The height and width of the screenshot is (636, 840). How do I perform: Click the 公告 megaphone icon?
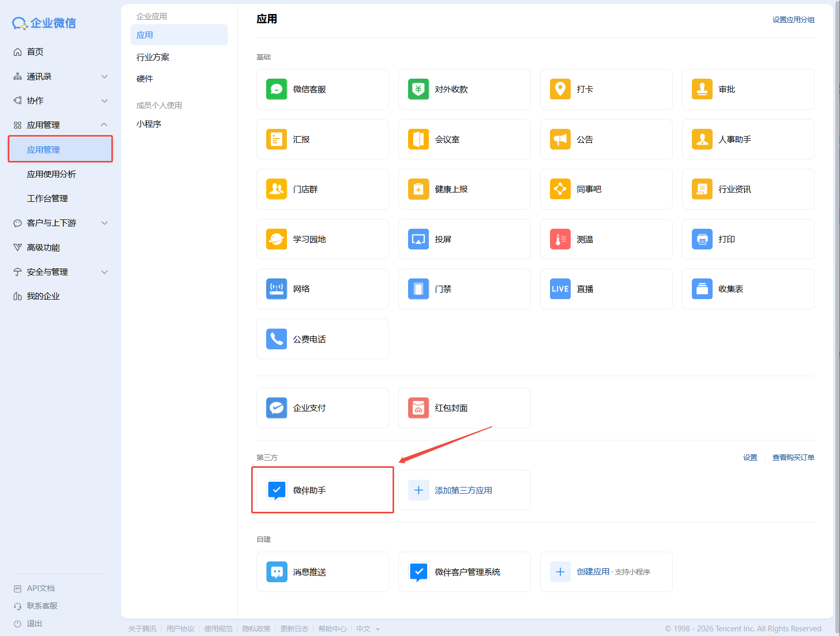560,139
